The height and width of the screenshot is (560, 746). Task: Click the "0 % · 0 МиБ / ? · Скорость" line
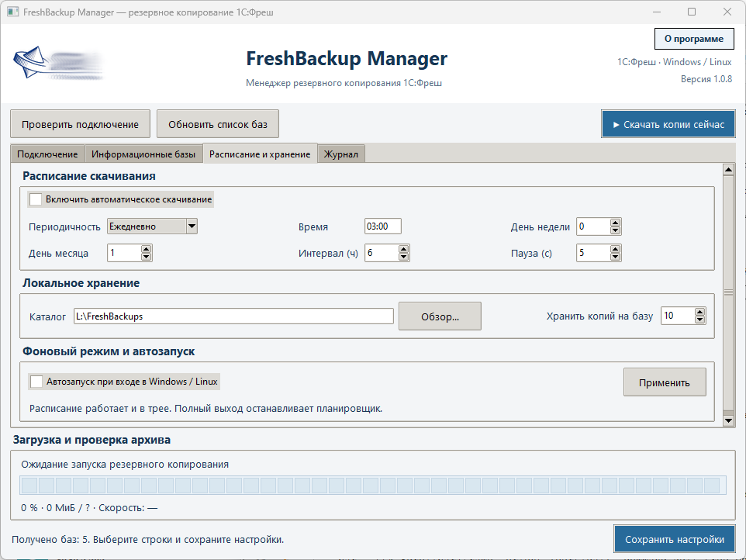coord(89,508)
